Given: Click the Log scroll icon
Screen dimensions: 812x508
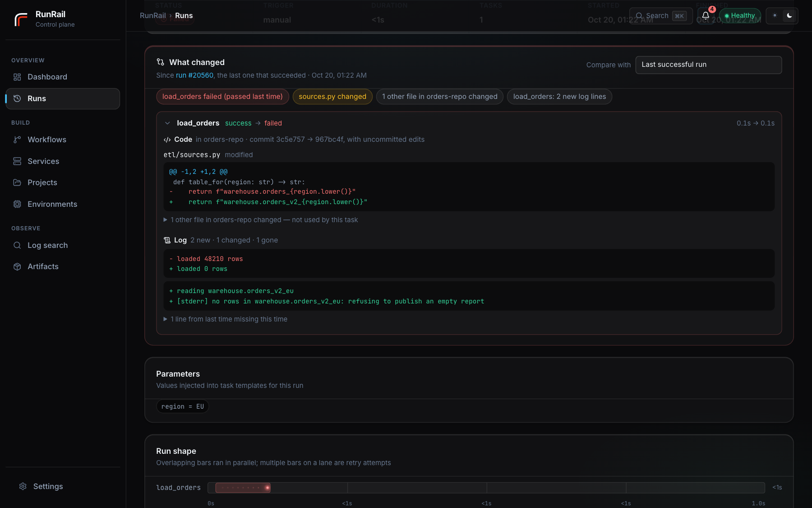Looking at the screenshot, I should [167, 241].
